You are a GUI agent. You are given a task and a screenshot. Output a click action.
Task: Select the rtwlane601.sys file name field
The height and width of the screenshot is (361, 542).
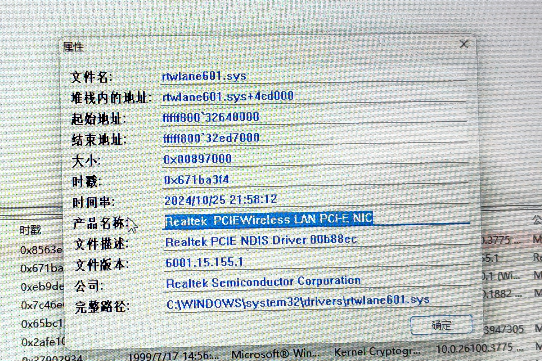(314, 76)
